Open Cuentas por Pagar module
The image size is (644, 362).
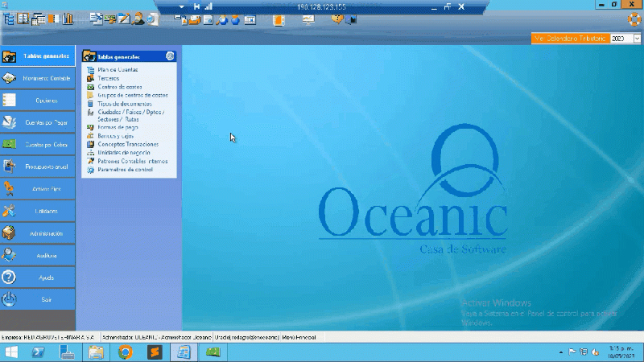(x=46, y=122)
